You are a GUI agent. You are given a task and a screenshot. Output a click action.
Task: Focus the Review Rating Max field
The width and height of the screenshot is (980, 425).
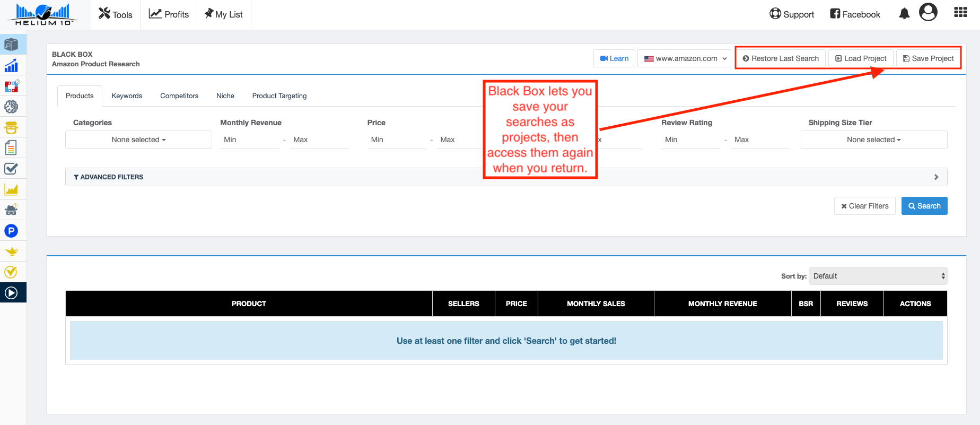[760, 140]
